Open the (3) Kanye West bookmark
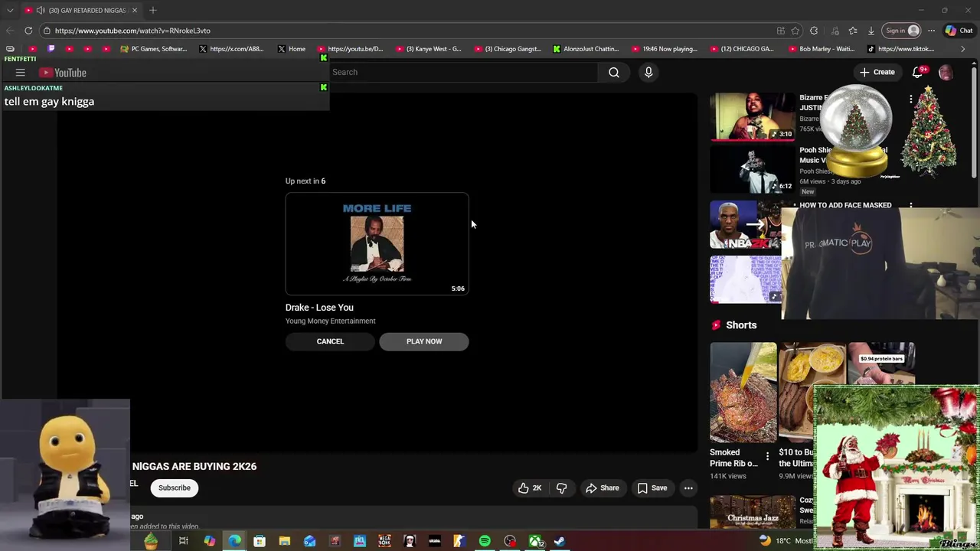The width and height of the screenshot is (980, 551). pyautogui.click(x=428, y=49)
